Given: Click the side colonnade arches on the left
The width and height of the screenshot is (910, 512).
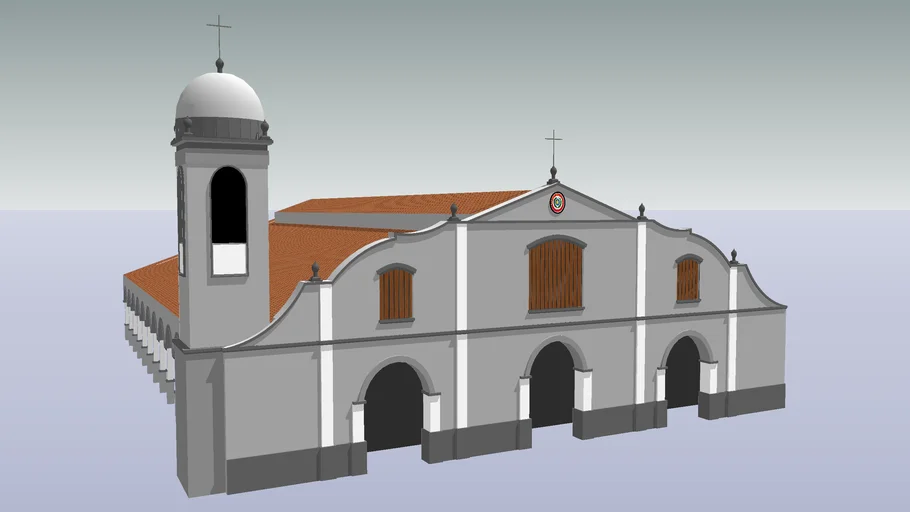Looking at the screenshot, I should coord(147,330).
